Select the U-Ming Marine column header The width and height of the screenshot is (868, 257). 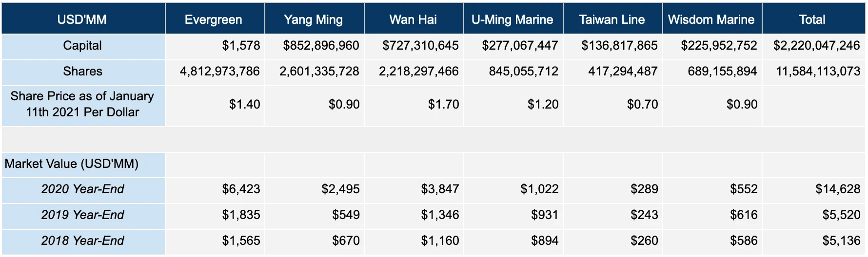pyautogui.click(x=513, y=19)
